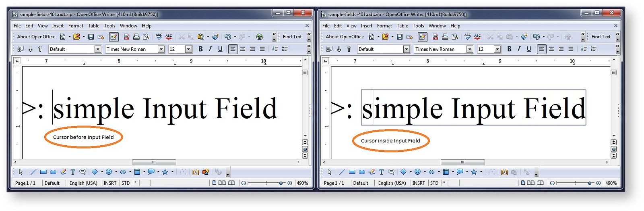Select the Text tool in right drawing toolbar
644x211 pixels.
(382, 172)
